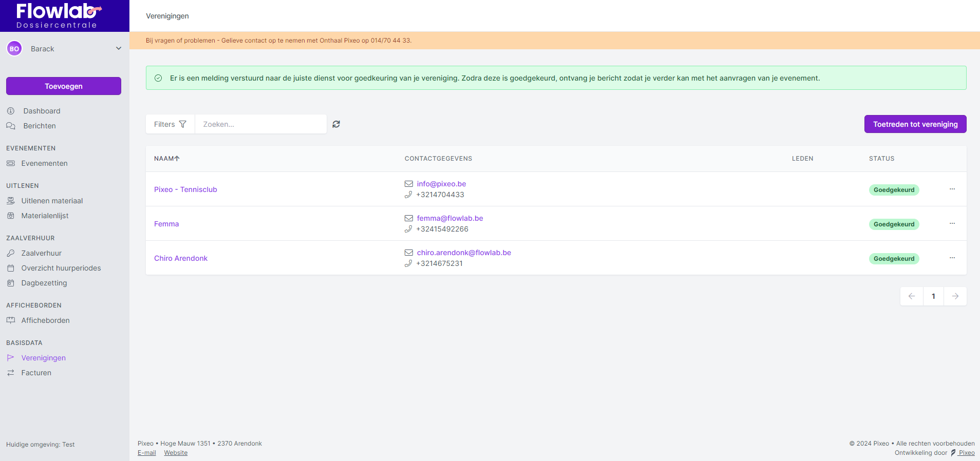Open Zaalverhuur from sidebar
The width and height of the screenshot is (980, 461).
[41, 253]
